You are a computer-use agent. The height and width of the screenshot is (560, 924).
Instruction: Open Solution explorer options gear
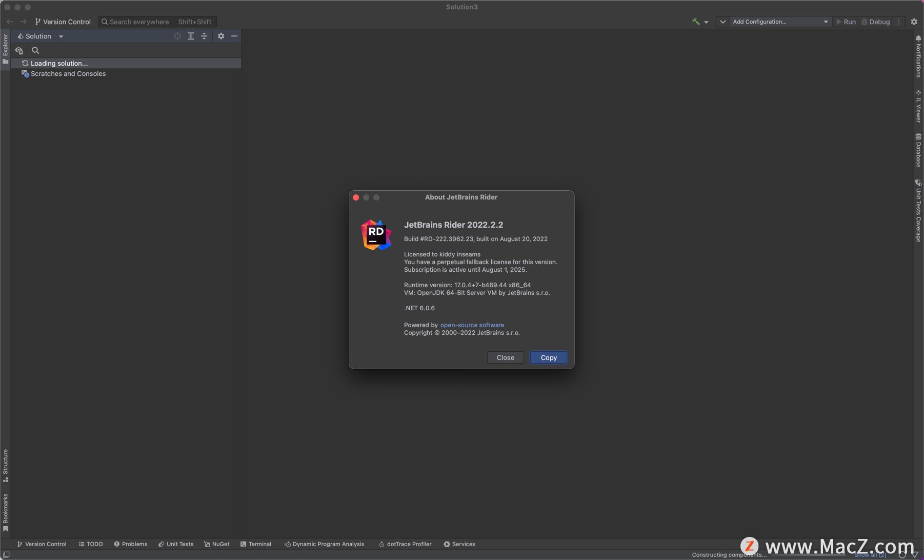[221, 36]
